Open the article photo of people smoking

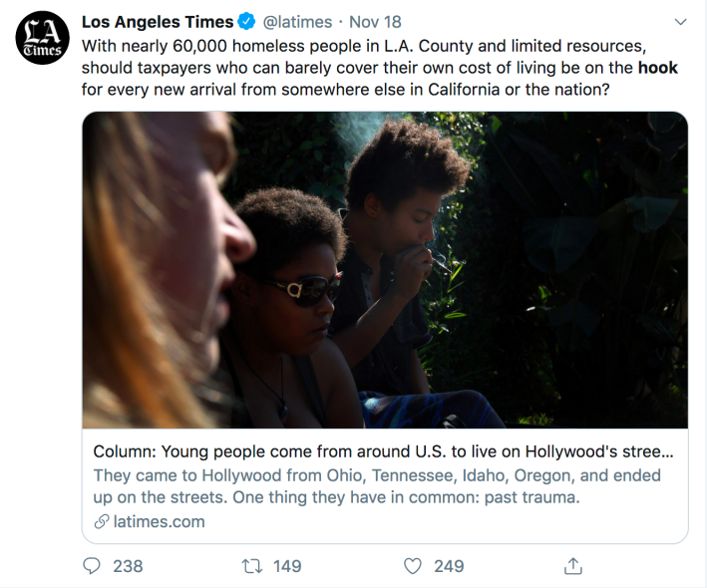coord(385,270)
